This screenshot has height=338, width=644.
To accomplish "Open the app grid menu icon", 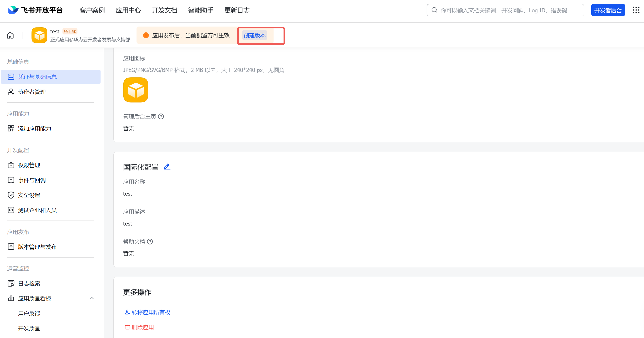I will 636,10.
